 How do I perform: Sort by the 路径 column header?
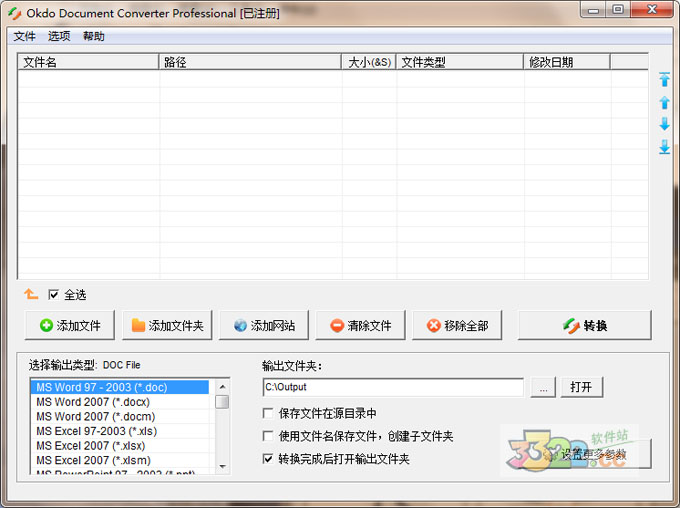tap(250, 62)
